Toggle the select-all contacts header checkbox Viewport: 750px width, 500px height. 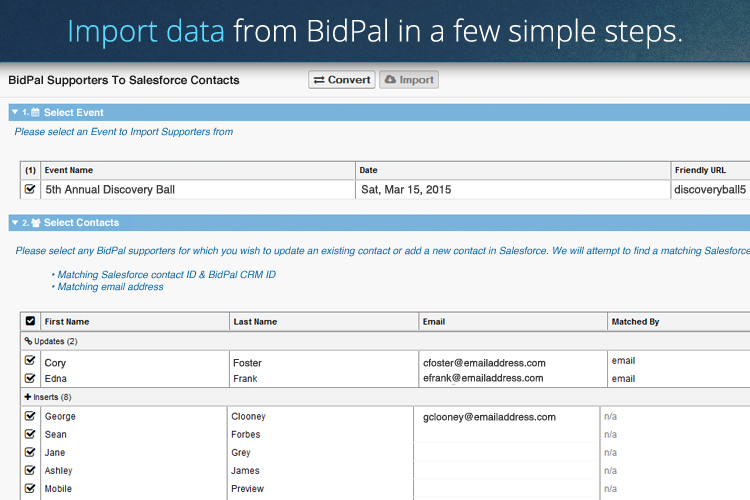[x=30, y=321]
